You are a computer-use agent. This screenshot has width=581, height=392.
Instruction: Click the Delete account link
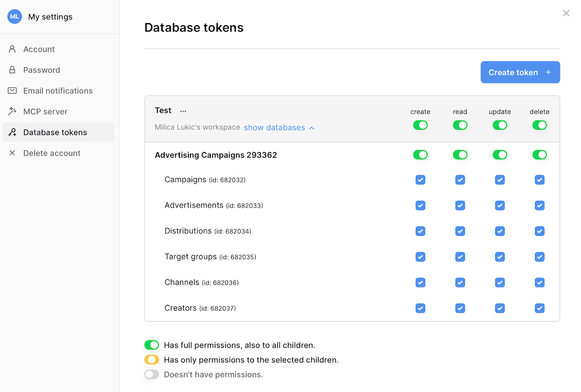coord(51,153)
